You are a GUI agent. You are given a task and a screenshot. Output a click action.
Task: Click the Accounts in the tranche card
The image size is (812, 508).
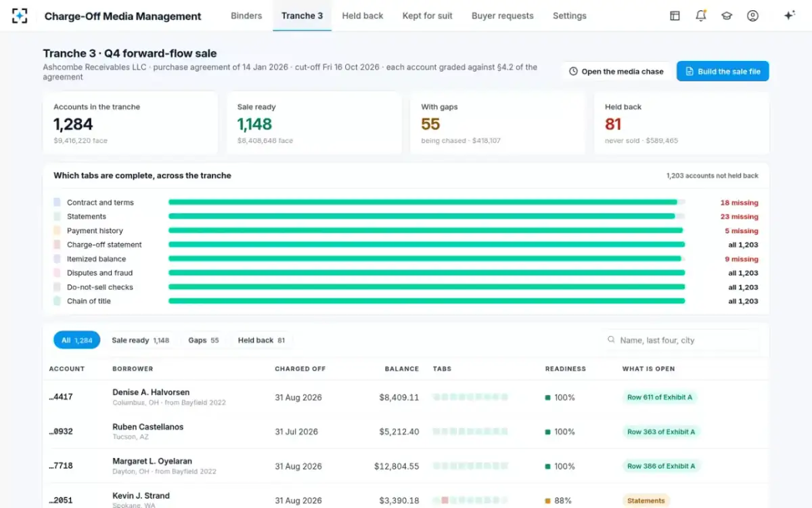tap(131, 124)
